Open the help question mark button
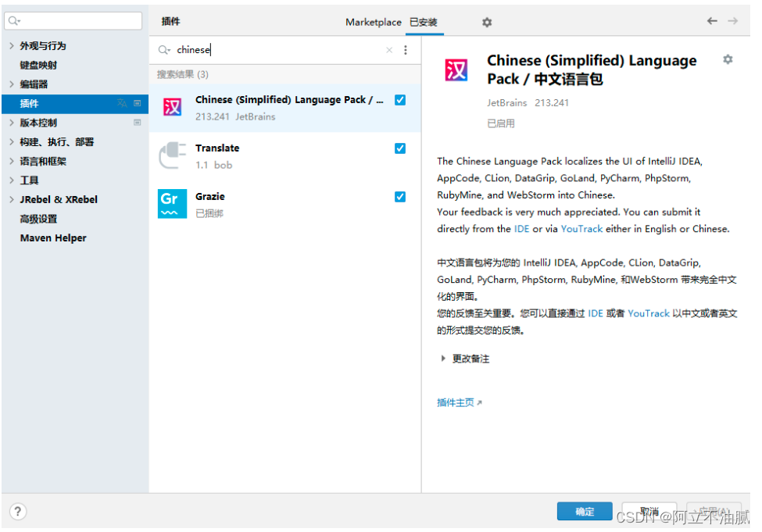This screenshot has height=532, width=762. coord(17,512)
